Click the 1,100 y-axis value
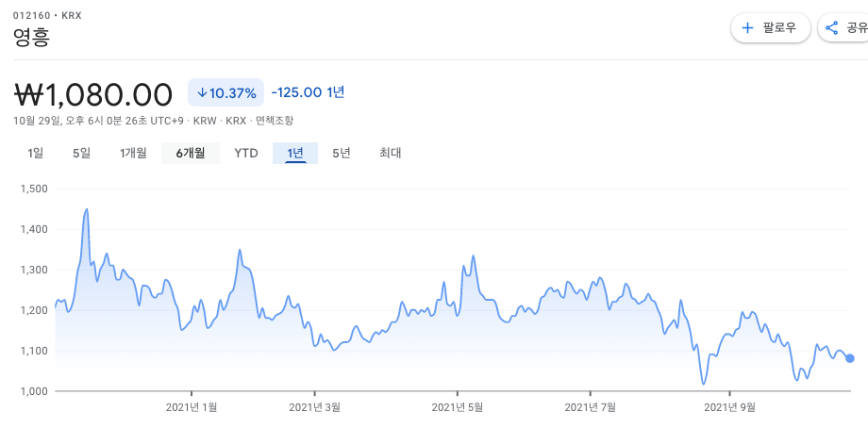Image resolution: width=868 pixels, height=428 pixels. click(x=34, y=351)
